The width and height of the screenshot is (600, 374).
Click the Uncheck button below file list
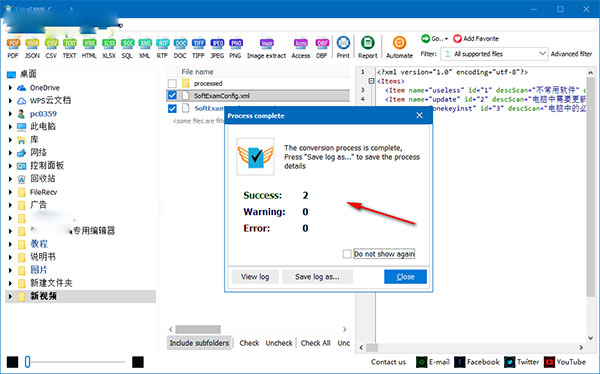pyautogui.click(x=279, y=343)
